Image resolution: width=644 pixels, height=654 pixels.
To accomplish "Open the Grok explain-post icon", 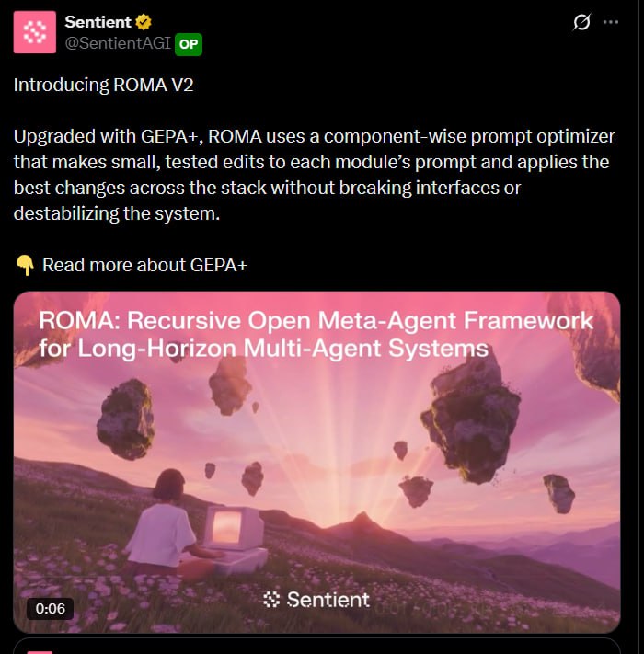I will [x=581, y=22].
